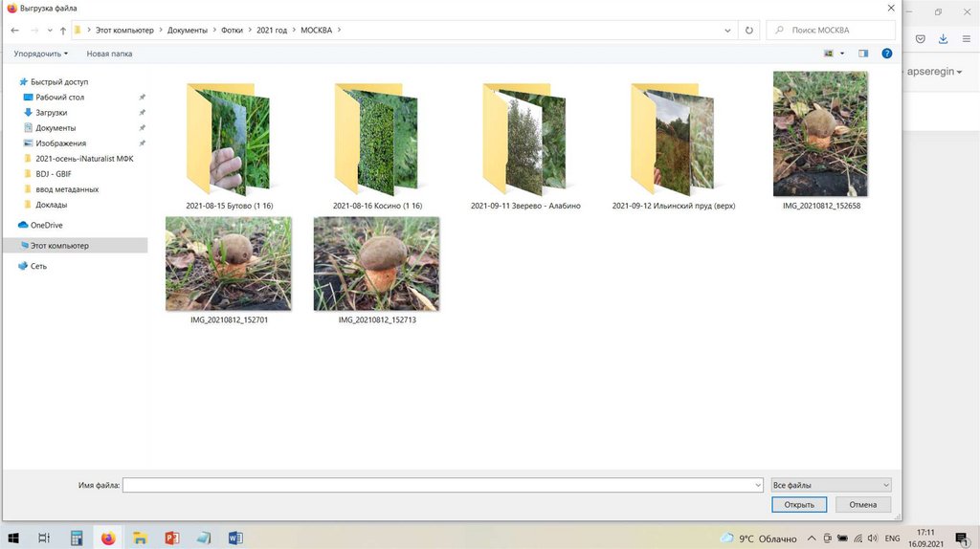Select folder 2021-08-15 Бутово (1 16)
The width and height of the screenshot is (980, 549).
(230, 144)
